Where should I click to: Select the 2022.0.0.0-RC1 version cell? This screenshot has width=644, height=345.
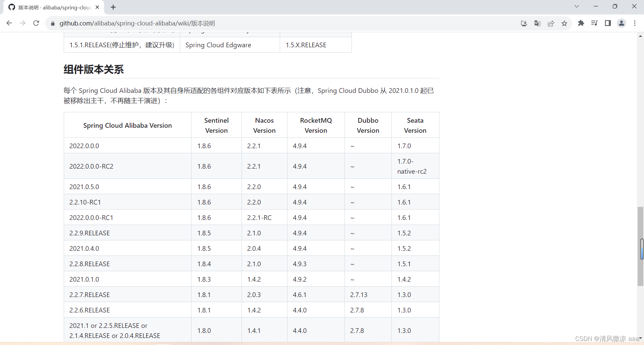[x=127, y=218]
